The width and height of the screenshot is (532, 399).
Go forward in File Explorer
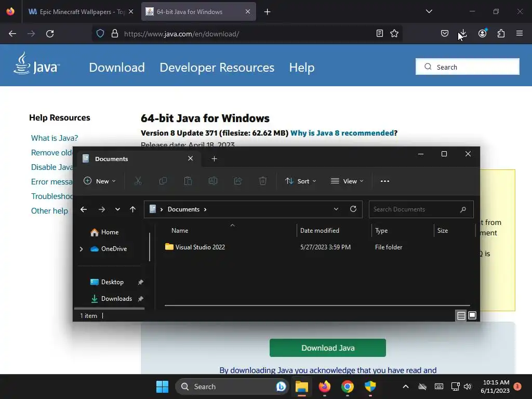coord(101,209)
